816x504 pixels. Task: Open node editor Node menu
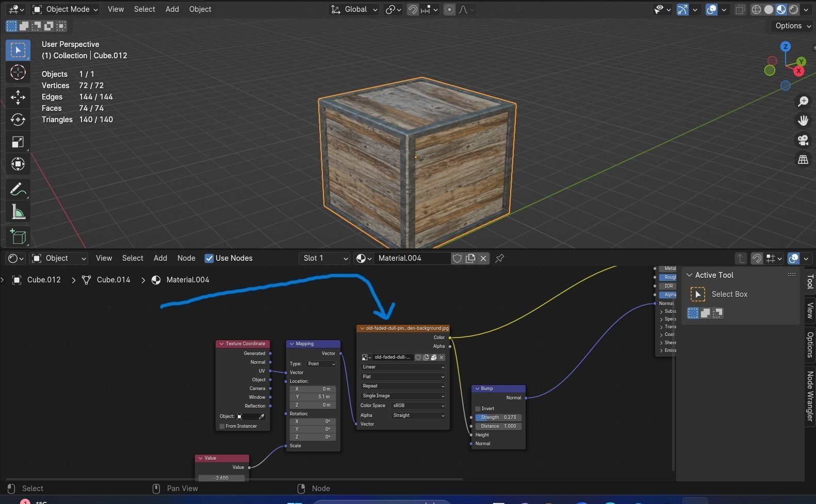[x=186, y=258]
